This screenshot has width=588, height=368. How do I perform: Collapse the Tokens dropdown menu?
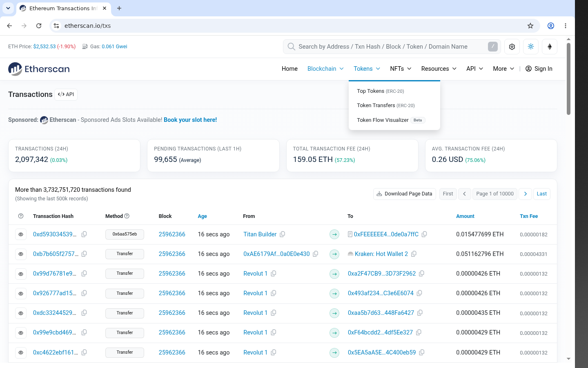[x=367, y=69]
